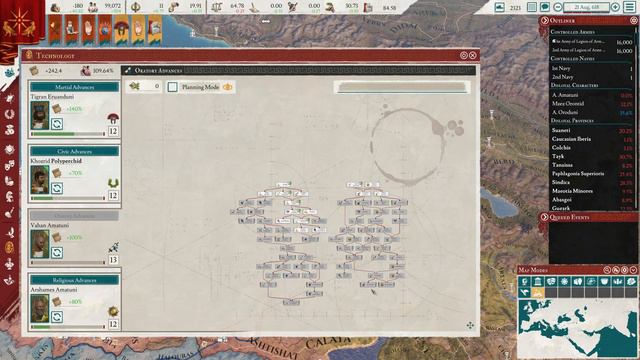The width and height of the screenshot is (640, 360).
Task: Switch to Oratory Advances tab
Action: [74, 216]
